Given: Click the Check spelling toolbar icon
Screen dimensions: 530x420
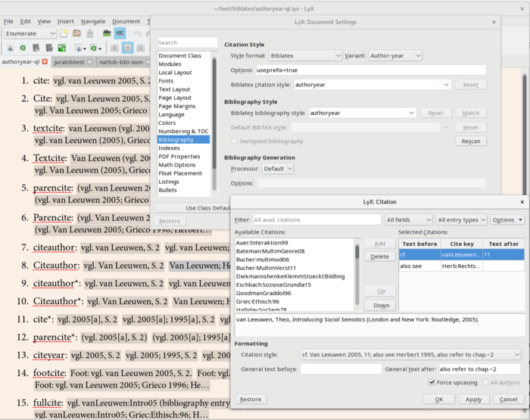Looking at the screenshot, I should tap(107, 33).
